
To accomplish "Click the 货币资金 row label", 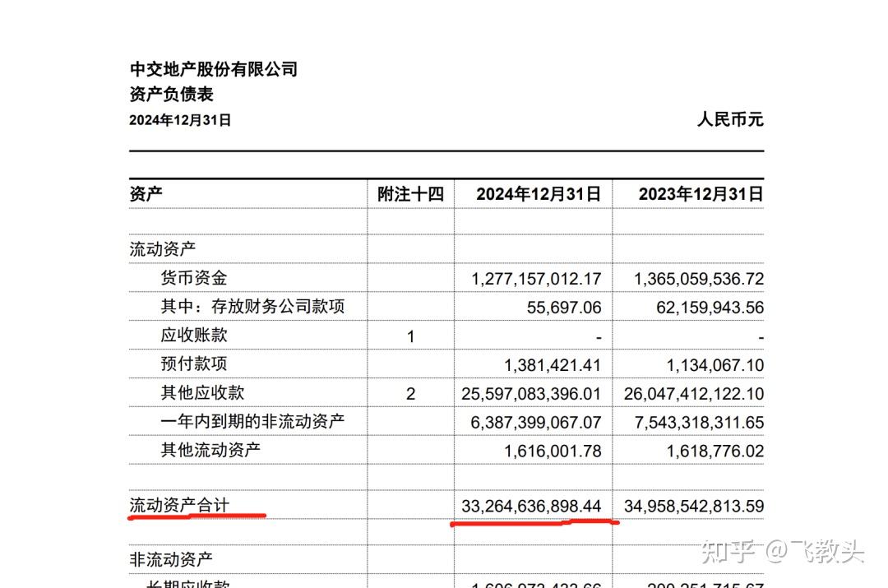I will coord(194,278).
